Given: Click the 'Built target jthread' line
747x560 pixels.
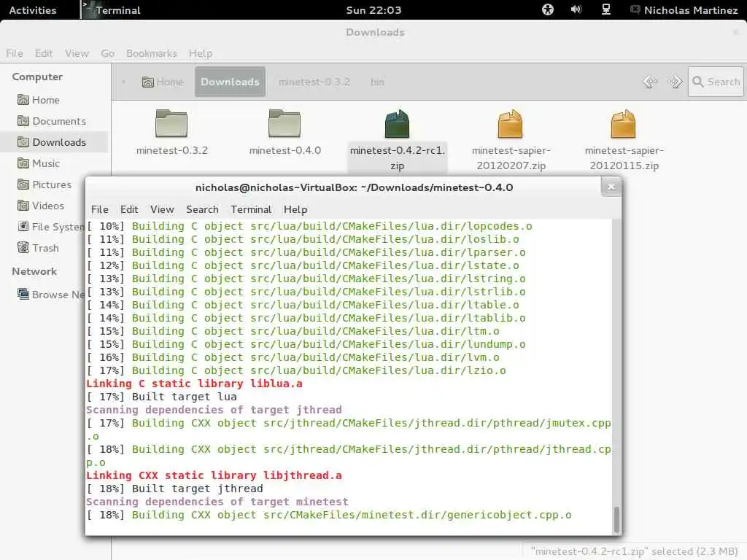Looking at the screenshot, I should 174,489.
